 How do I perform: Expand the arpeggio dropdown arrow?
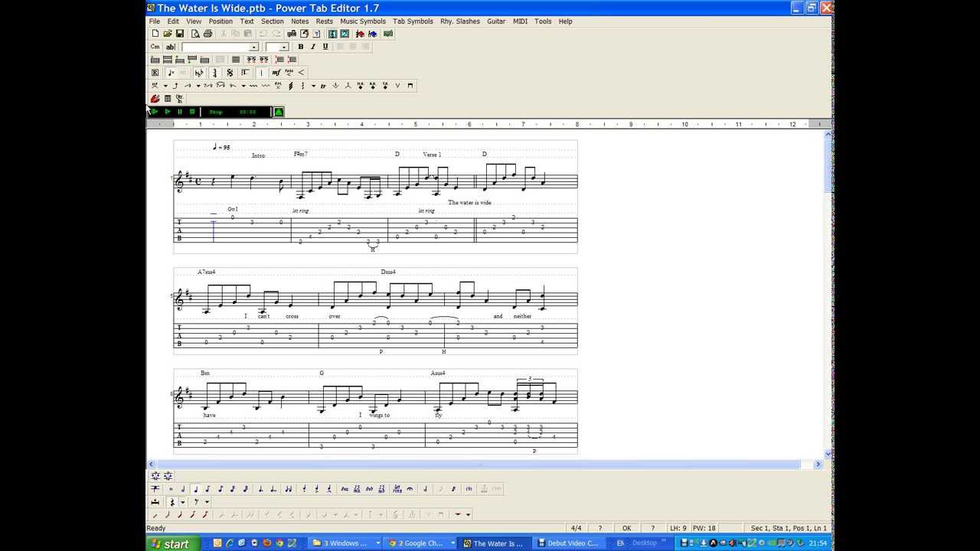tap(313, 86)
